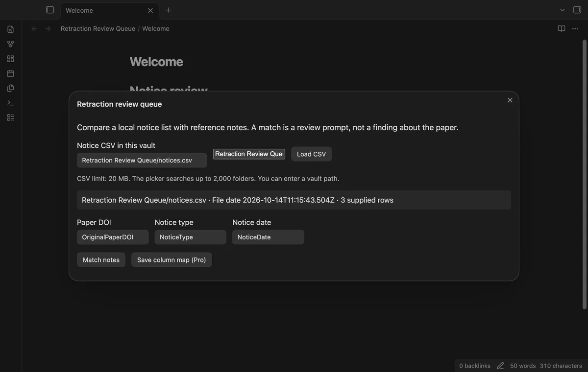The image size is (588, 372).
Task: Click the Welcome note heading
Action: [156, 62]
